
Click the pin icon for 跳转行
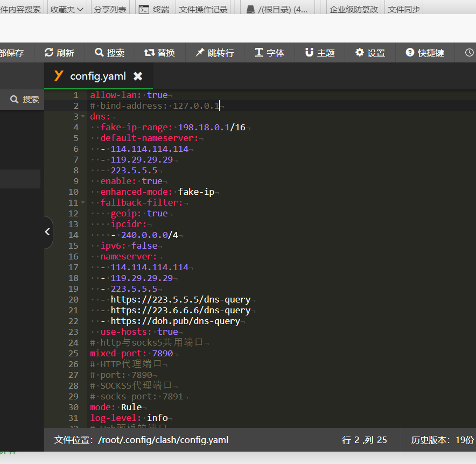tap(200, 53)
